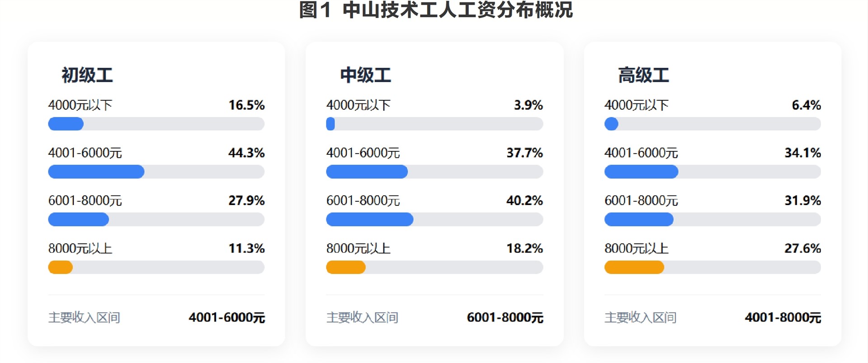Click 主要收入区间 label in 高级工 card

[x=640, y=317]
